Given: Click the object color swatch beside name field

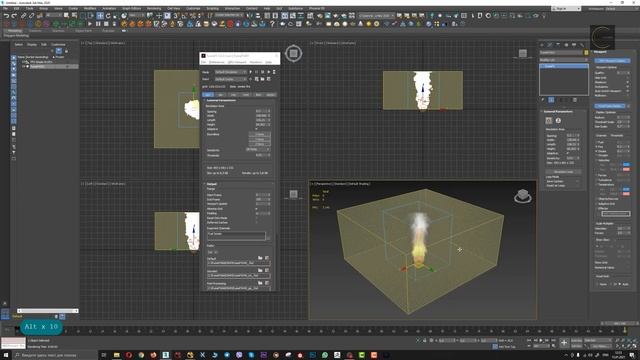Looking at the screenshot, I should (x=587, y=53).
